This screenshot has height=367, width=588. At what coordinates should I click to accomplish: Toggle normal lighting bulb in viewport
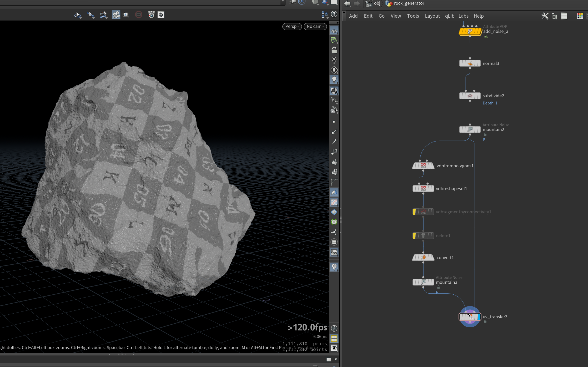pos(334,79)
